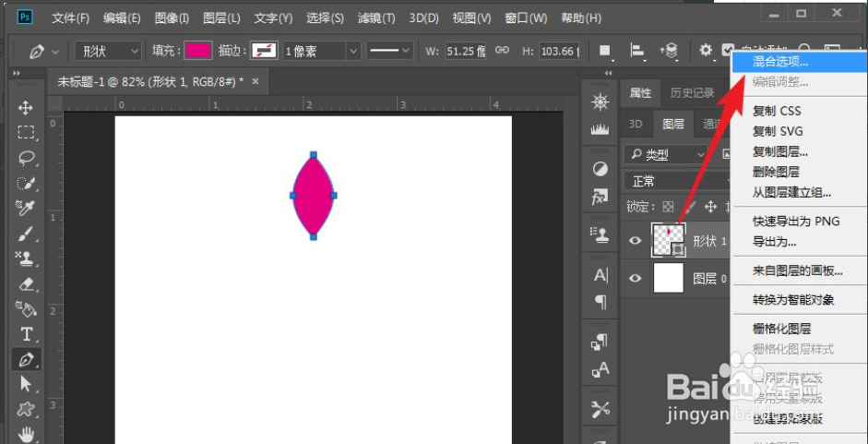Screen dimensions: 868x444
Task: Open the Styles fx panel icon
Action: pyautogui.click(x=600, y=197)
